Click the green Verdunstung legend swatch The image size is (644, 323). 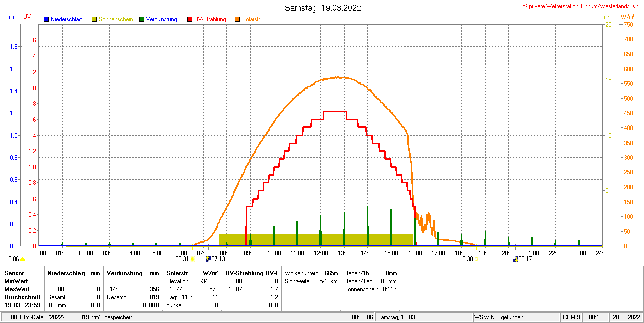click(142, 19)
